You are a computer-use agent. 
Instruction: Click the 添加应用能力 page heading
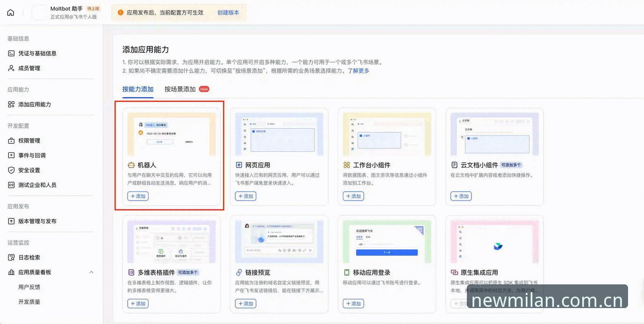(146, 49)
